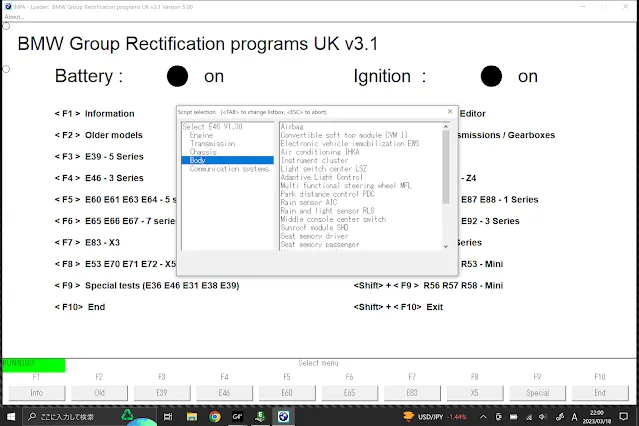Screen dimensions: 639x426
Task: Open the Windows Start menu
Action: (x=11, y=417)
